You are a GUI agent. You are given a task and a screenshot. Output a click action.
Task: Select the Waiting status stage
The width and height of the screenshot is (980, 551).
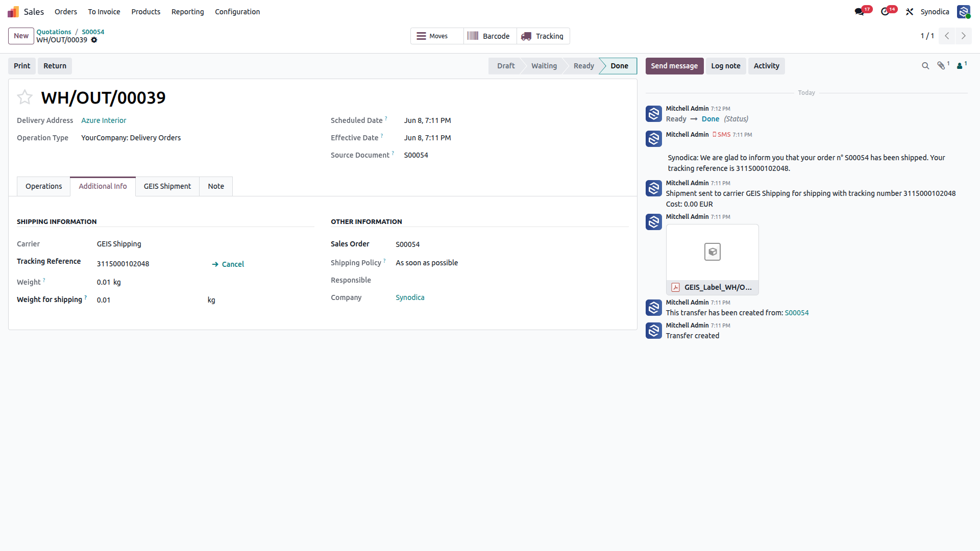[544, 66]
